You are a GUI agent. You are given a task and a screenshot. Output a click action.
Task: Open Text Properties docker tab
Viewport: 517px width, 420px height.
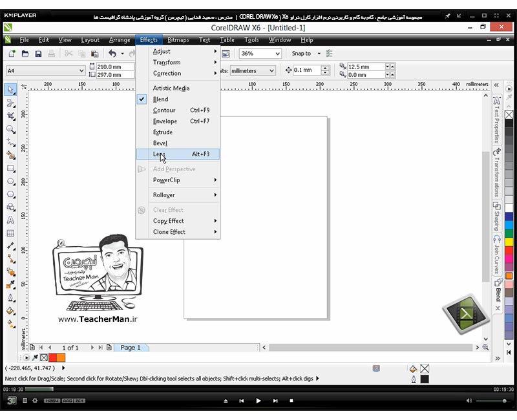[496, 120]
